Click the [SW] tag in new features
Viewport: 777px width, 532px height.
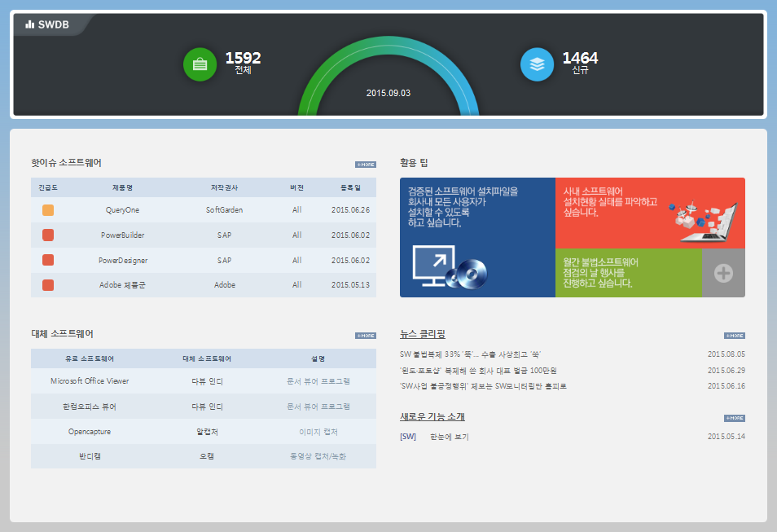pos(408,437)
